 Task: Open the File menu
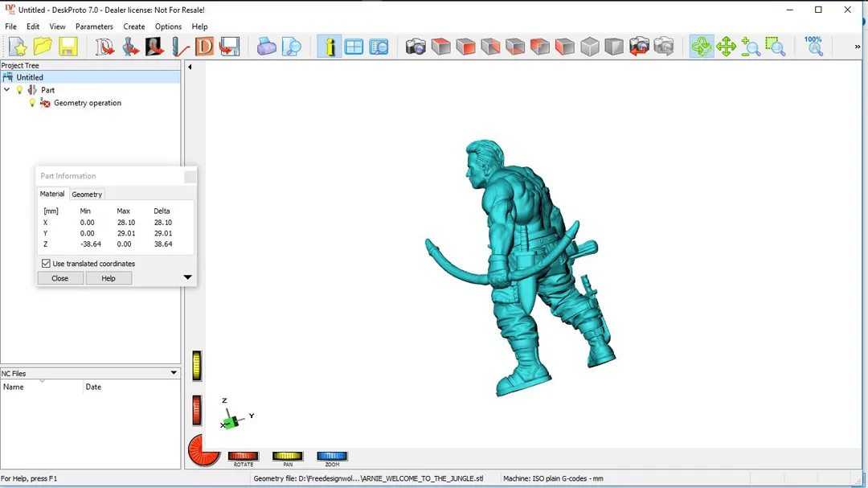[10, 27]
